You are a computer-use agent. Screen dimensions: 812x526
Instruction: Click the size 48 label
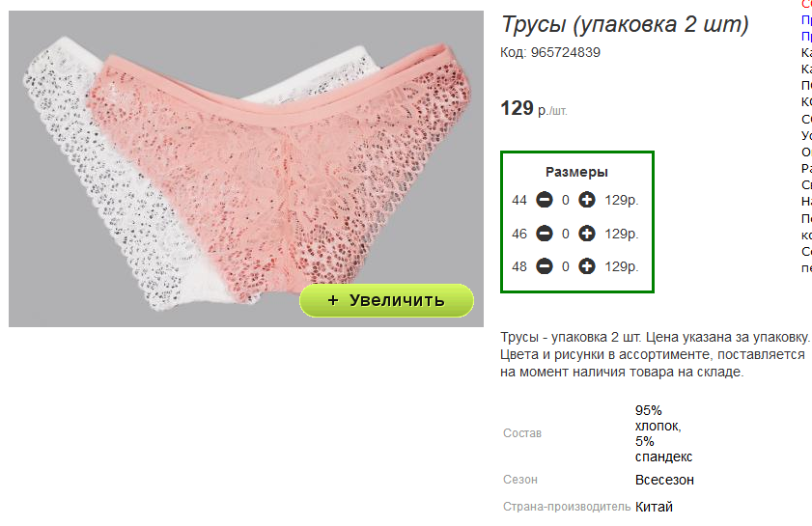[x=518, y=266]
